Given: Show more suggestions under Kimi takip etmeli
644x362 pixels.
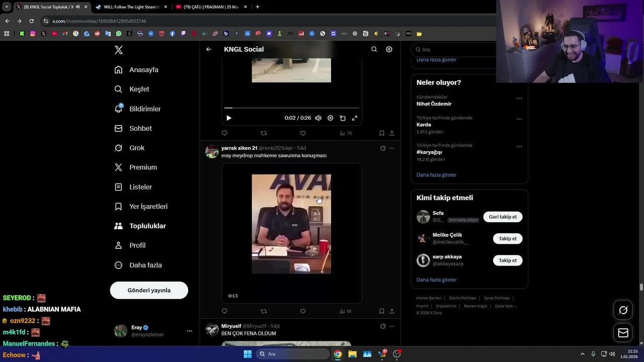Looking at the screenshot, I should click(x=436, y=280).
